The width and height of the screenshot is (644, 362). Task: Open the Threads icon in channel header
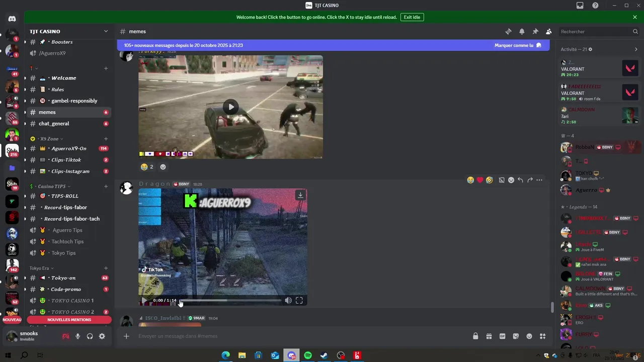pos(508,31)
